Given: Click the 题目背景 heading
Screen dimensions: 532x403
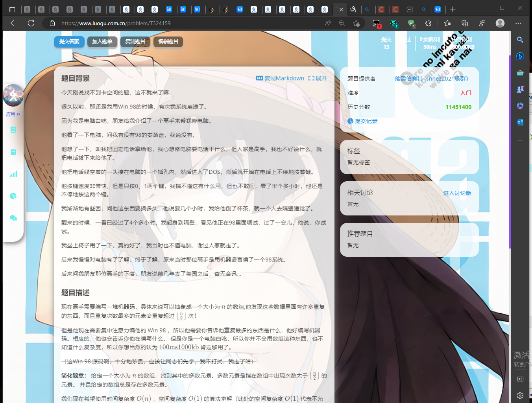Looking at the screenshot, I should pyautogui.click(x=75, y=78).
